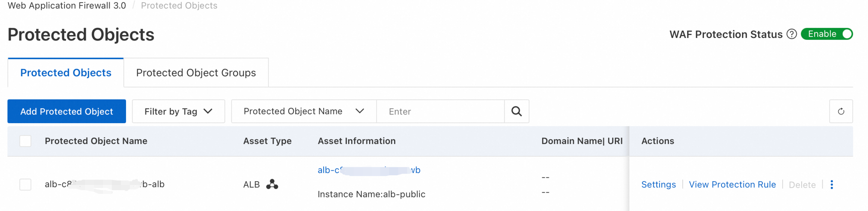Expand the Filter by Tag dropdown
868x211 pixels.
click(x=178, y=111)
